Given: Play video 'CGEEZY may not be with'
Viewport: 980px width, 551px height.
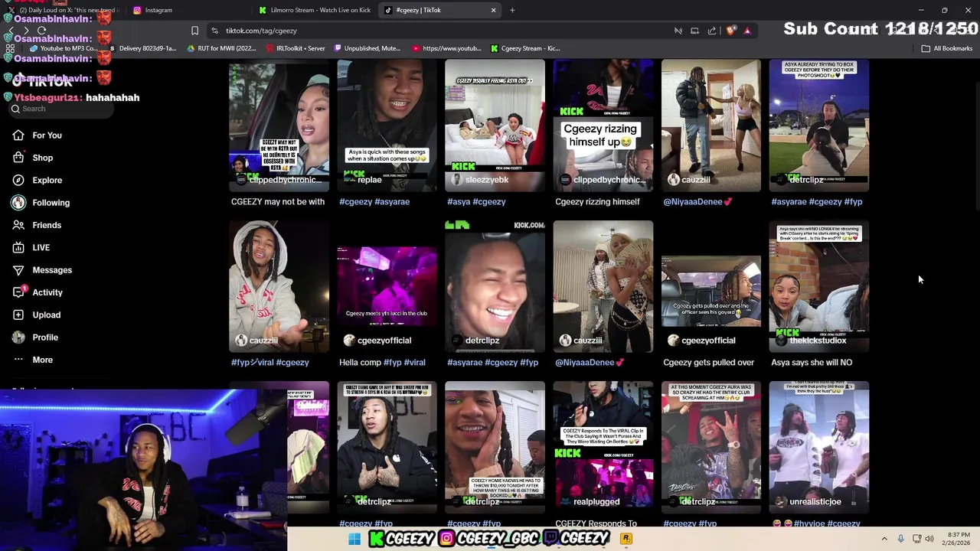Looking at the screenshot, I should tap(279, 126).
